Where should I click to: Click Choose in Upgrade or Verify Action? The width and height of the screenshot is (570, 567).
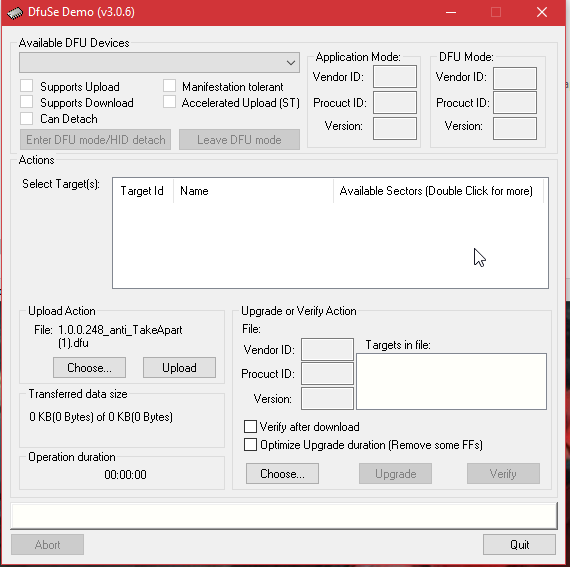[x=282, y=474]
